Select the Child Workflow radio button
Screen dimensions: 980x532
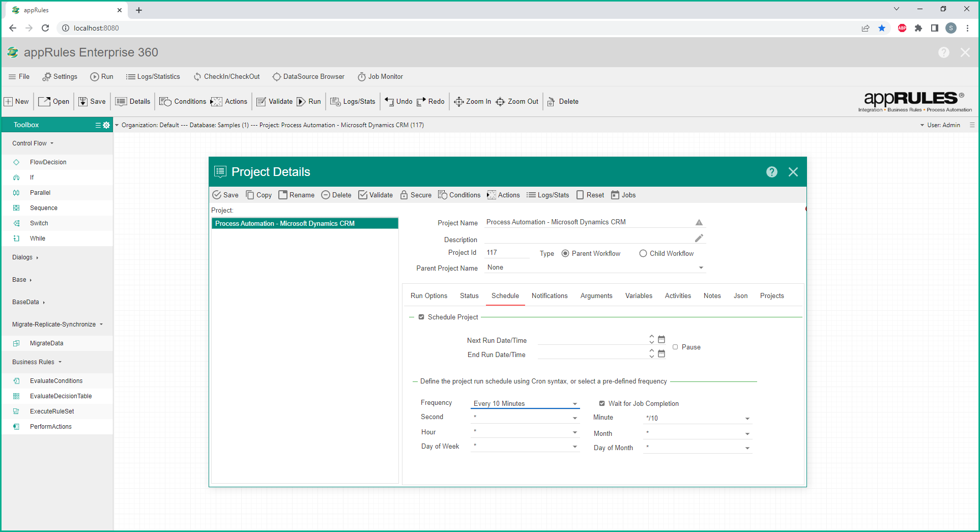pos(643,253)
